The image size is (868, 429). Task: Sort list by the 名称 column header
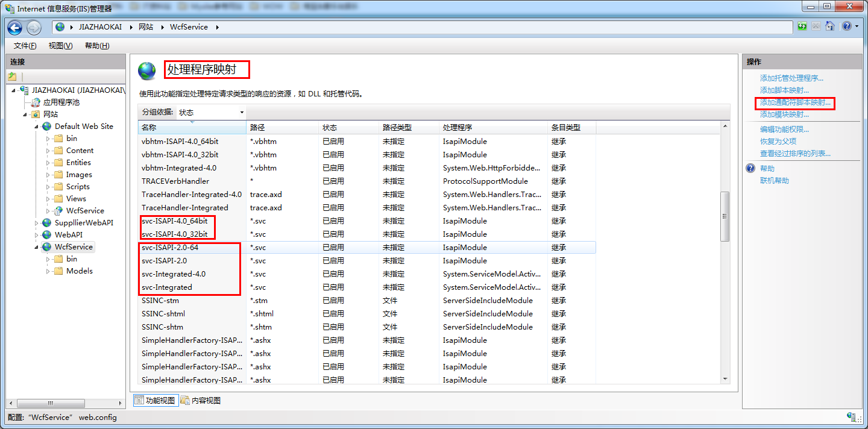point(192,128)
